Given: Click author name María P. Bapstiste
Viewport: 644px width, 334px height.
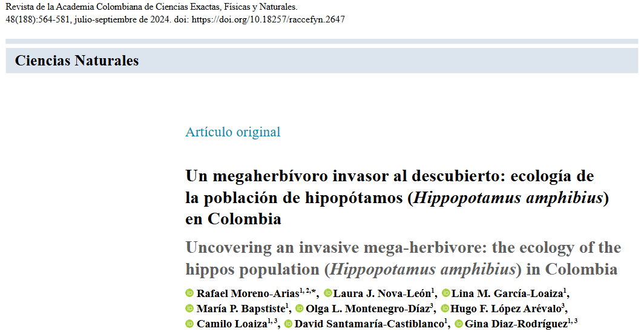Looking at the screenshot, I should [x=241, y=309].
